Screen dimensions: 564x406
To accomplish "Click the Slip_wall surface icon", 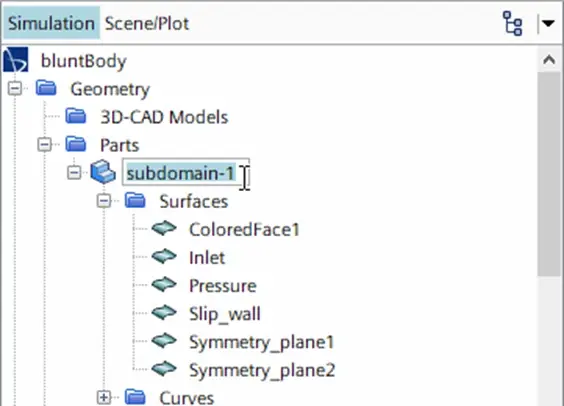I will point(164,312).
